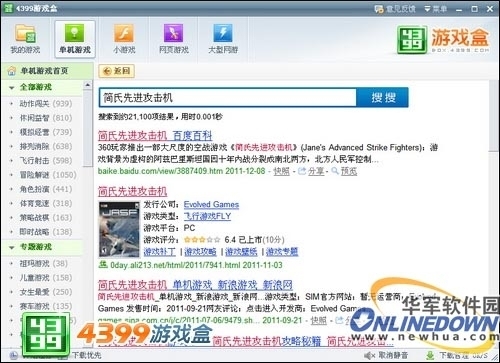Click the results pane vertical scrollbar

(x=493, y=115)
